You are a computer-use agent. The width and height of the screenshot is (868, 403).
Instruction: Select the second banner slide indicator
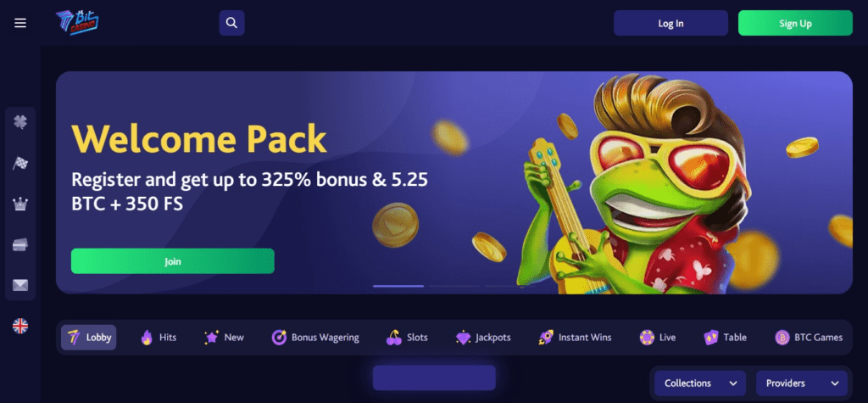click(454, 286)
